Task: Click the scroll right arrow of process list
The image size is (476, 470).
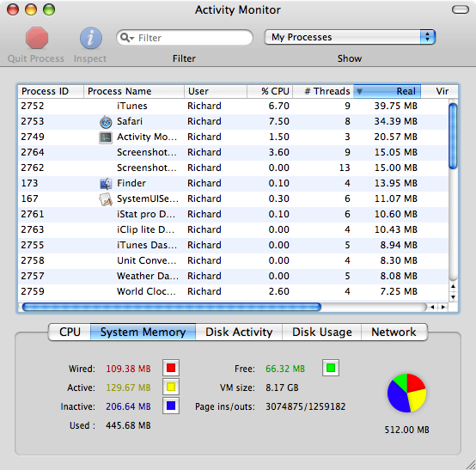Action: tap(443, 308)
